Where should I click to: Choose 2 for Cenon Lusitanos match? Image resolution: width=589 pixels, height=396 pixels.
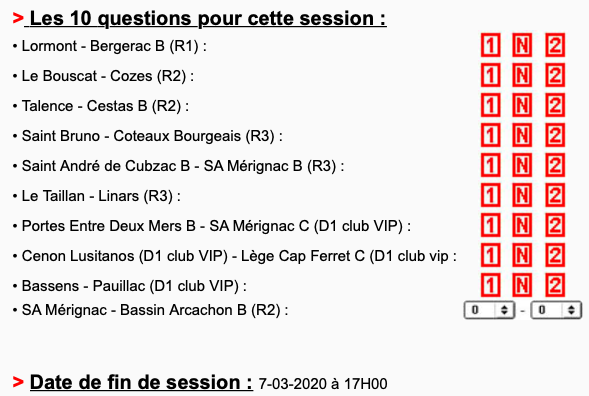point(555,255)
